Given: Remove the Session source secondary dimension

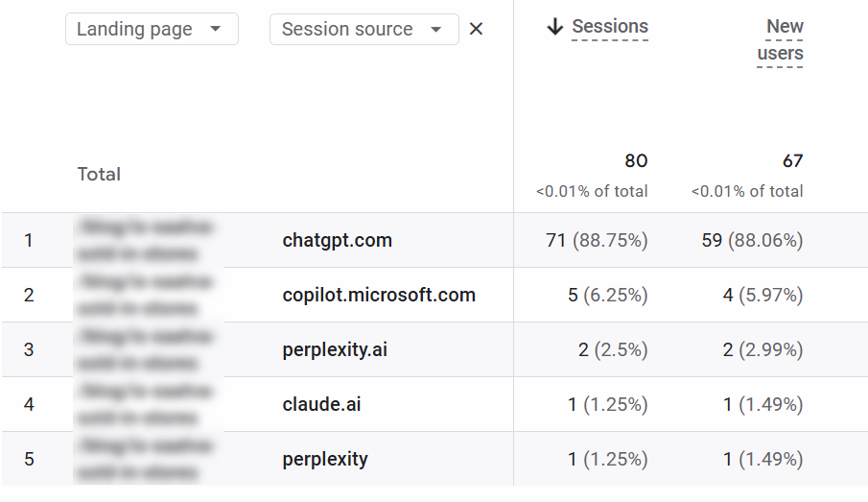Looking at the screenshot, I should tap(476, 30).
